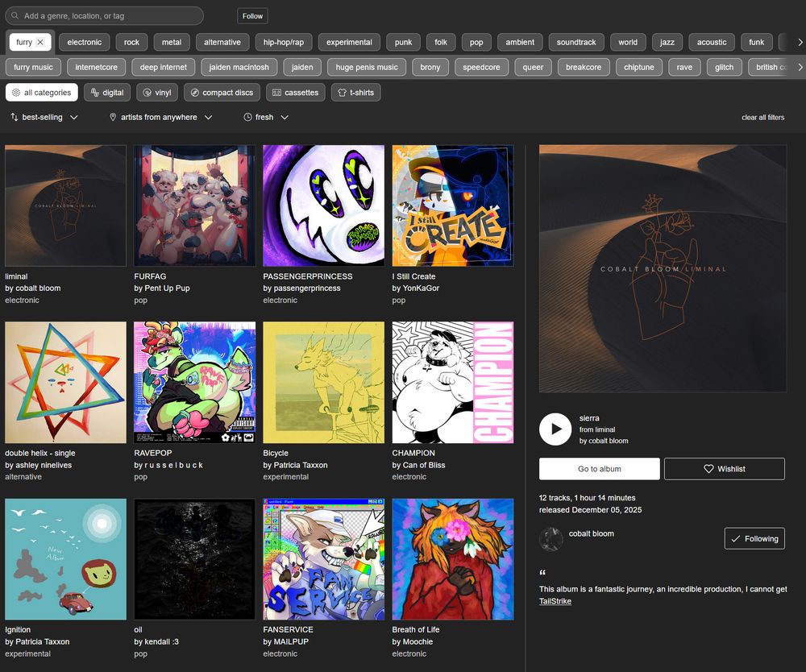The image size is (806, 672).
Task: Filter by digital format
Action: (107, 93)
